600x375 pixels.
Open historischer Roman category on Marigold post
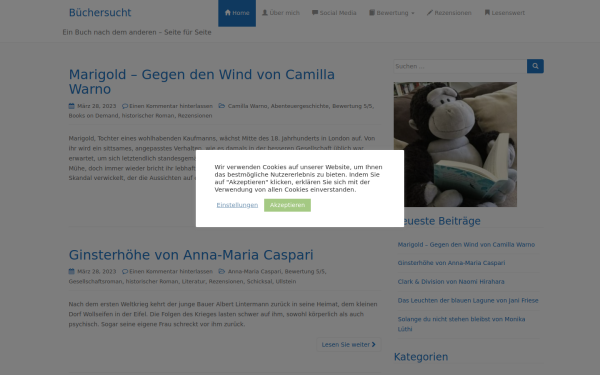(x=148, y=116)
